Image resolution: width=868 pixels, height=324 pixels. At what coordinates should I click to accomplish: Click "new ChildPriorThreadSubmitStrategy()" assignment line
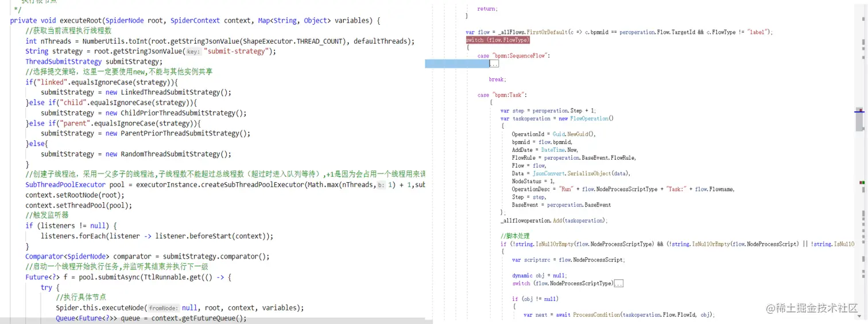(144, 113)
